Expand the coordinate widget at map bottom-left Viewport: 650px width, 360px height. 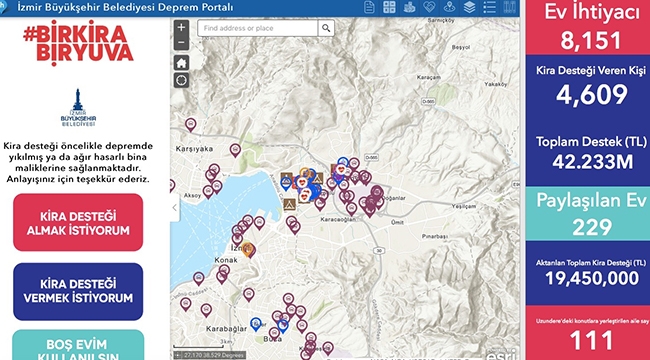tap(178, 355)
